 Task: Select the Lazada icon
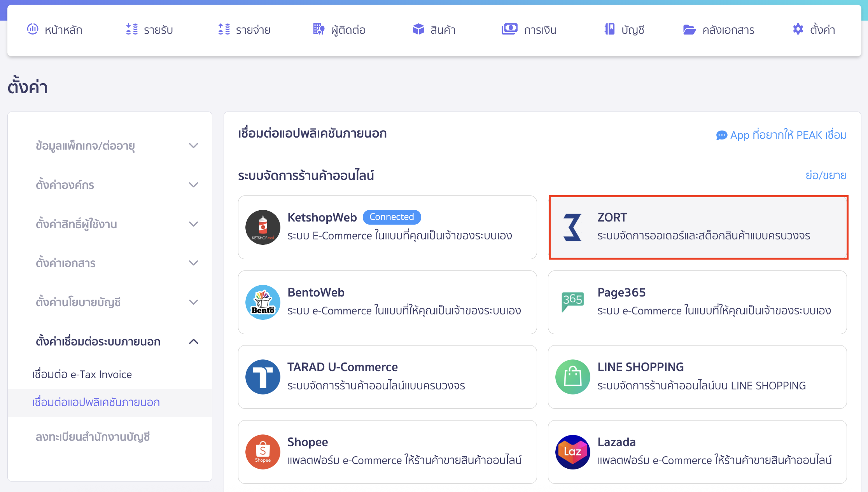pos(572,452)
